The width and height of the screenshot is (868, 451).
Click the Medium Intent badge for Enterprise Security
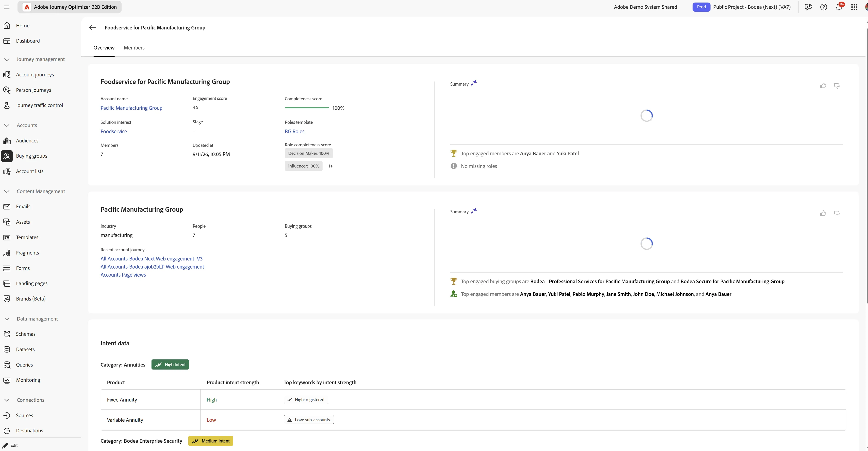[x=211, y=441]
